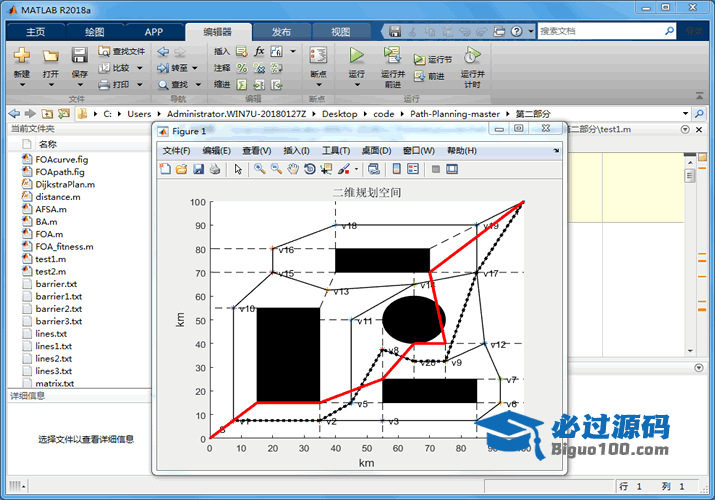This screenshot has height=500, width=715.
Task: Click the green Run (运行) button
Action: 357,56
